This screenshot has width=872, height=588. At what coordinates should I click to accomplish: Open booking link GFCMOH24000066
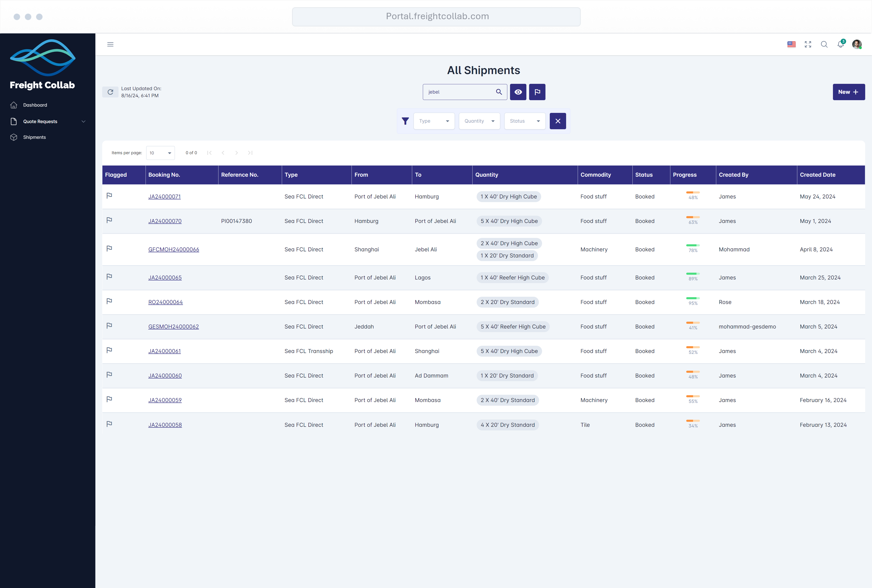coord(173,249)
